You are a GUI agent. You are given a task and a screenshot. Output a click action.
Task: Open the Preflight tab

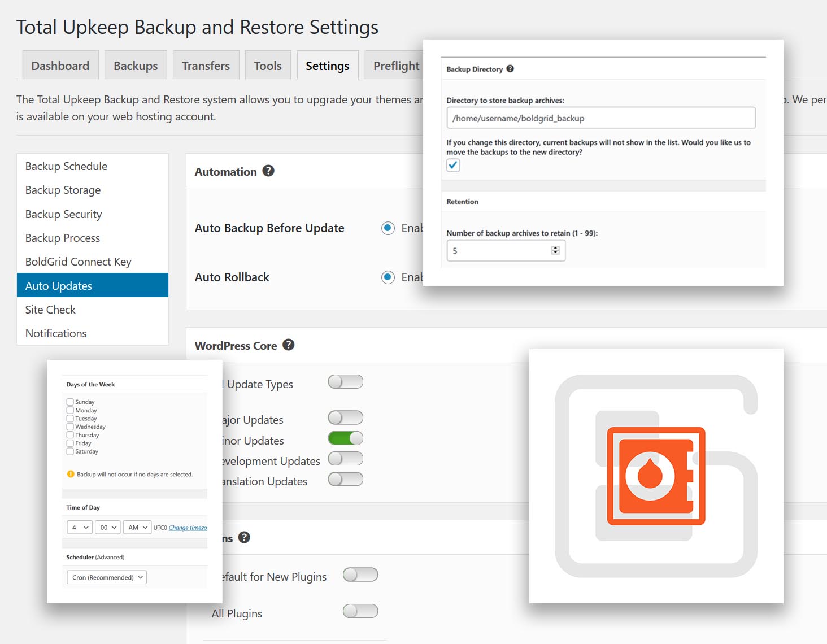coord(395,66)
